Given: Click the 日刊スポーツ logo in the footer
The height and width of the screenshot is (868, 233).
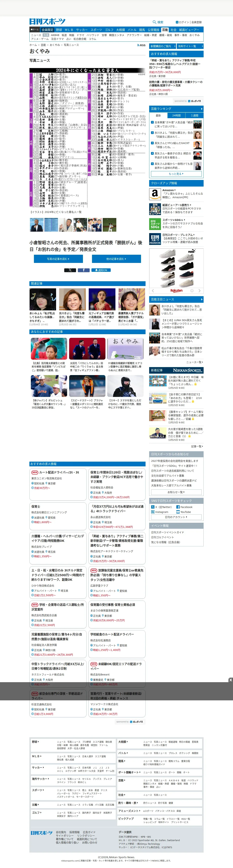Looking at the screenshot, I should (41, 833).
